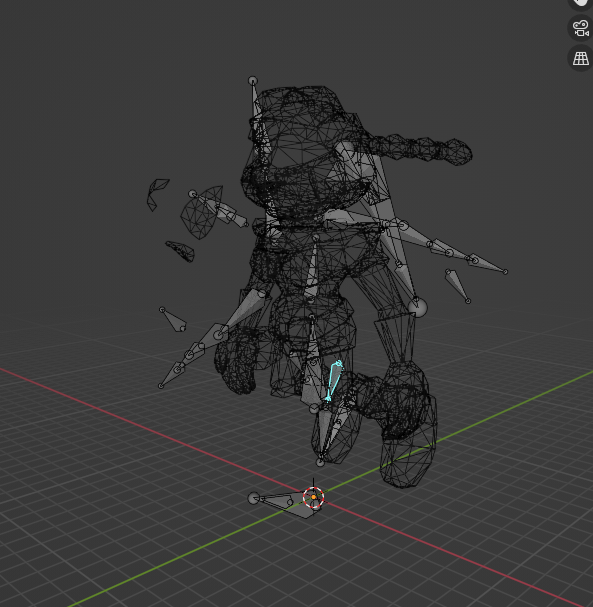Image resolution: width=593 pixels, height=607 pixels.
Task: Select the root bone lying on the floor grid
Action: [285, 503]
